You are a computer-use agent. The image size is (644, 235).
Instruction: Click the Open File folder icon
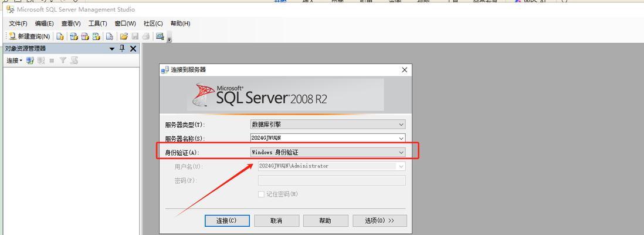pos(124,36)
